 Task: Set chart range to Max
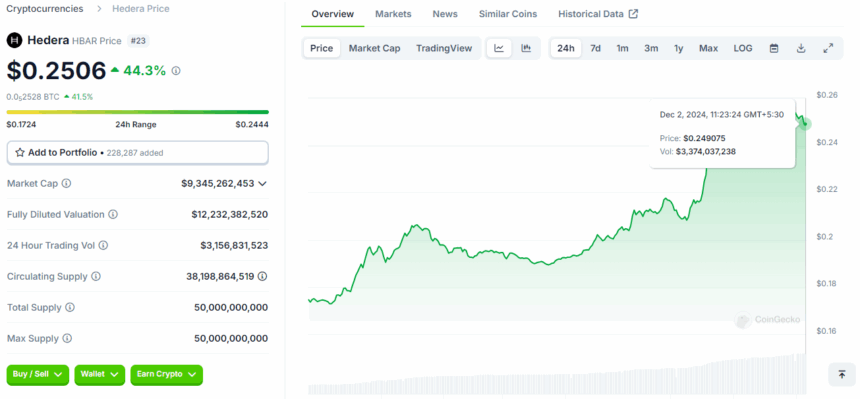(708, 48)
